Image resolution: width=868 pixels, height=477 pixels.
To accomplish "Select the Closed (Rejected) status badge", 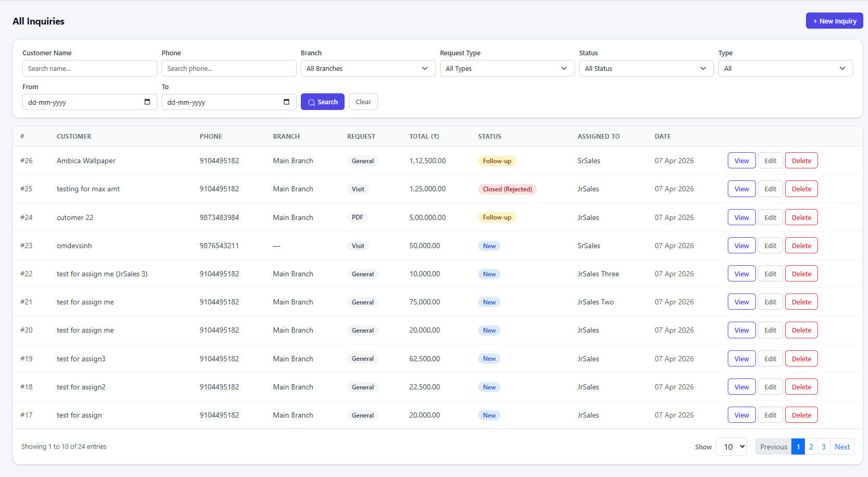I will point(507,189).
